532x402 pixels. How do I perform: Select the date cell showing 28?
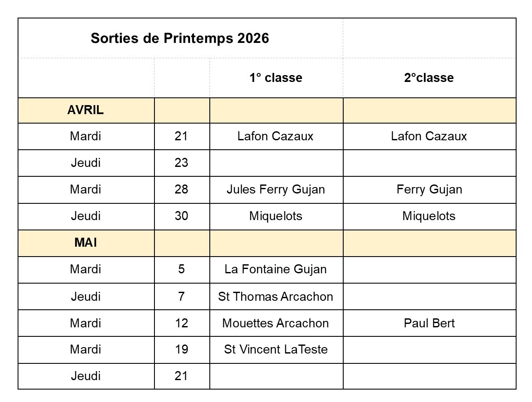tap(181, 190)
